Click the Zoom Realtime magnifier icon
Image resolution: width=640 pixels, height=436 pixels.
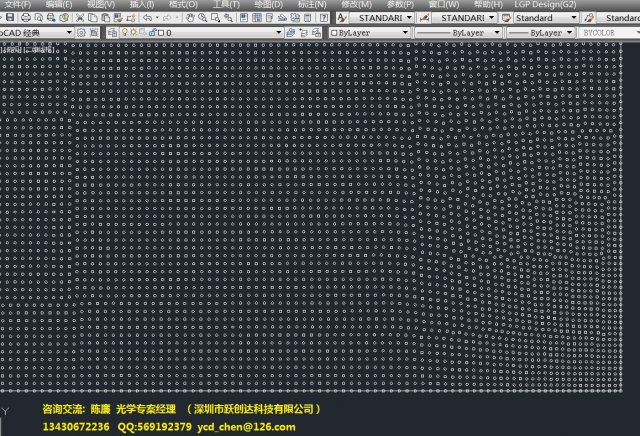point(203,18)
